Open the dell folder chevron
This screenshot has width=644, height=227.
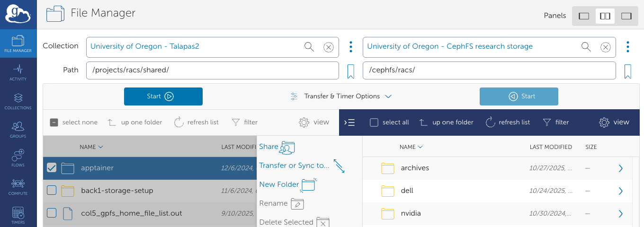pyautogui.click(x=621, y=191)
